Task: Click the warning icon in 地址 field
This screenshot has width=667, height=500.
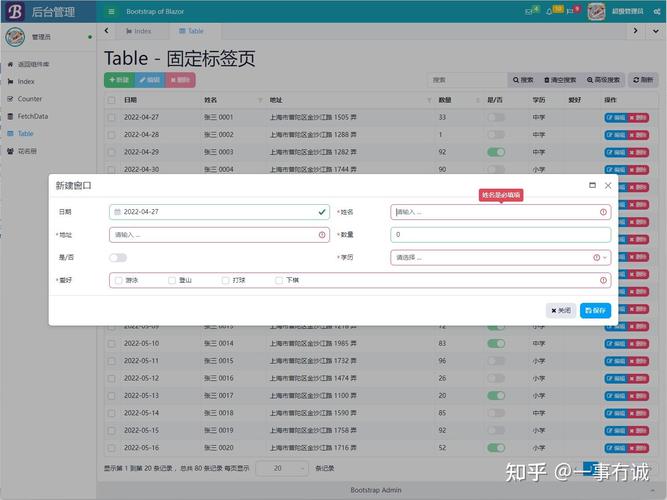Action: (322, 235)
